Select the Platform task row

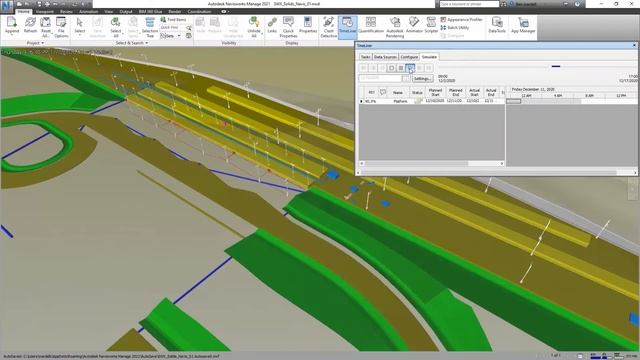[432, 101]
